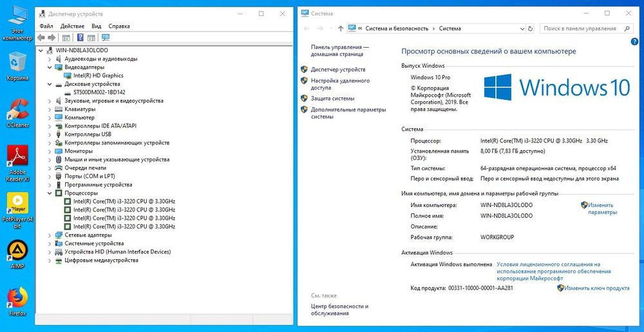Select Мыши и иные указывающие устройства item
Image resolution: width=644 pixels, height=332 pixels.
[x=117, y=159]
